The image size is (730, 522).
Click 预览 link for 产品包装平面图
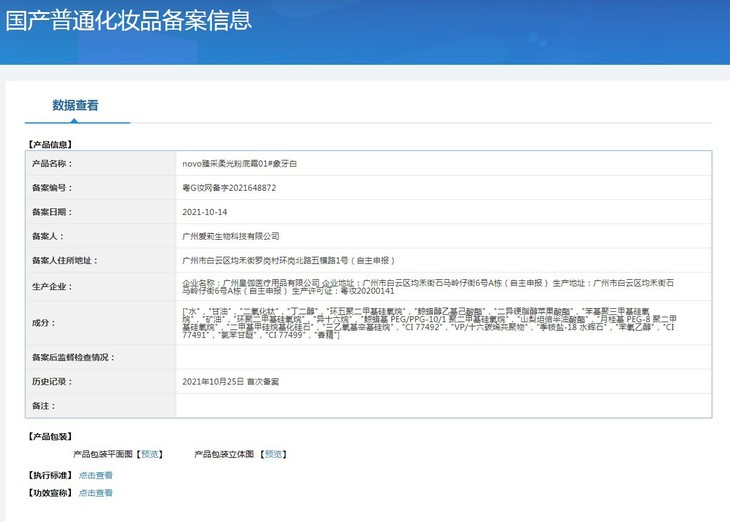tap(149, 454)
